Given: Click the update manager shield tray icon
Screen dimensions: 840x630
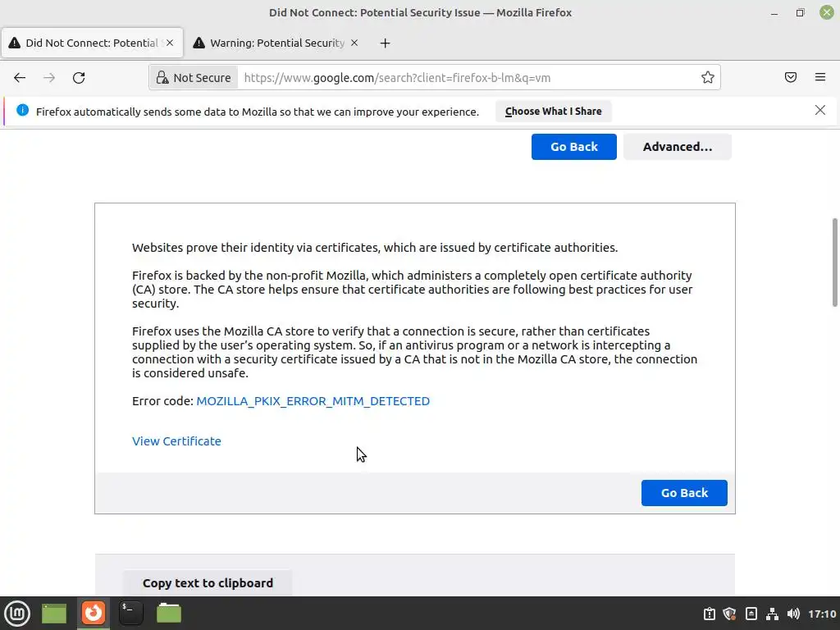Looking at the screenshot, I should pyautogui.click(x=729, y=614).
